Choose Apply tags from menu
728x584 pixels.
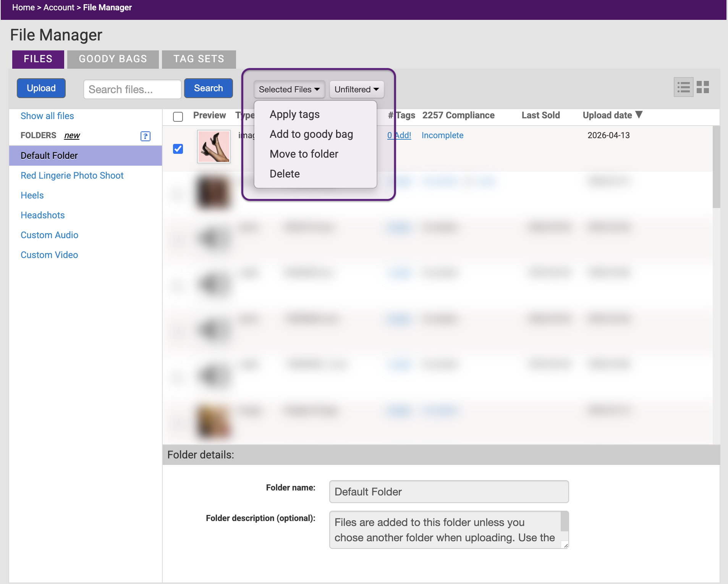[x=294, y=115]
